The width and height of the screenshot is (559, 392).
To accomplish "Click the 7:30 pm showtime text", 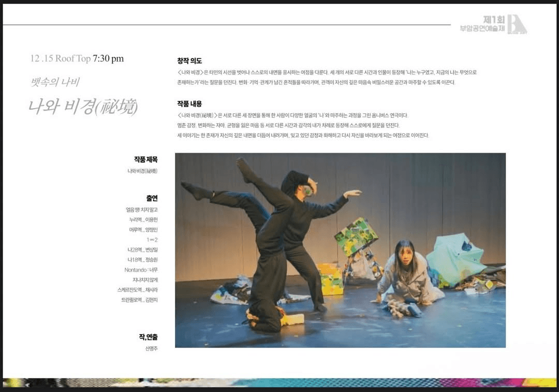I will 108,59.
